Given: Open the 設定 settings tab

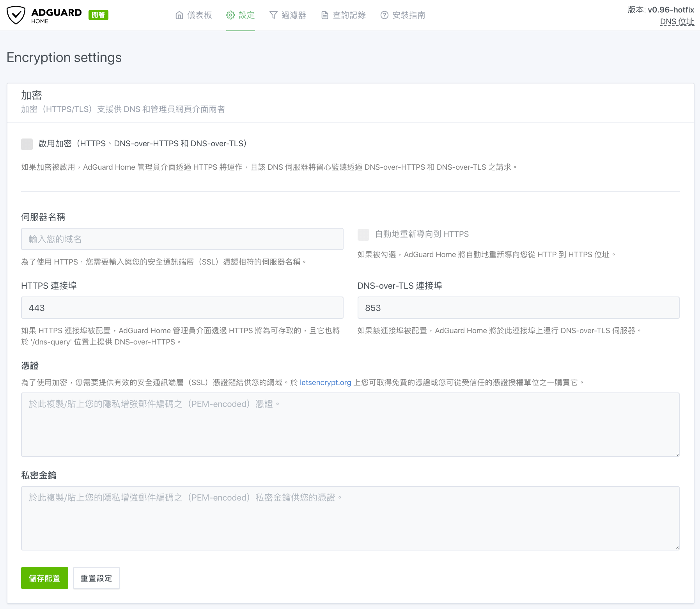Looking at the screenshot, I should click(241, 15).
